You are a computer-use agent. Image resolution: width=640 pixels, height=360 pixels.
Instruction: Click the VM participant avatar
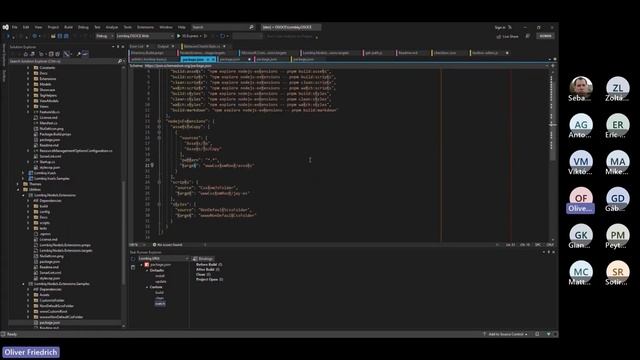[x=581, y=161]
